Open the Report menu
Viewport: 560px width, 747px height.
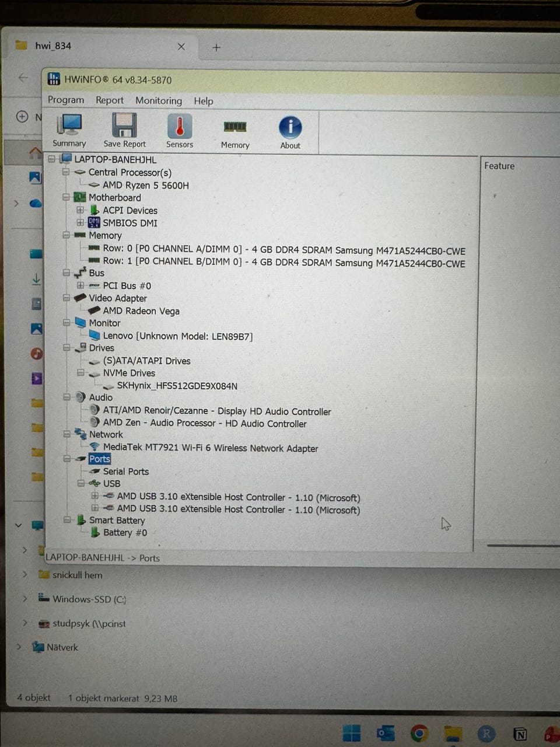(x=110, y=100)
